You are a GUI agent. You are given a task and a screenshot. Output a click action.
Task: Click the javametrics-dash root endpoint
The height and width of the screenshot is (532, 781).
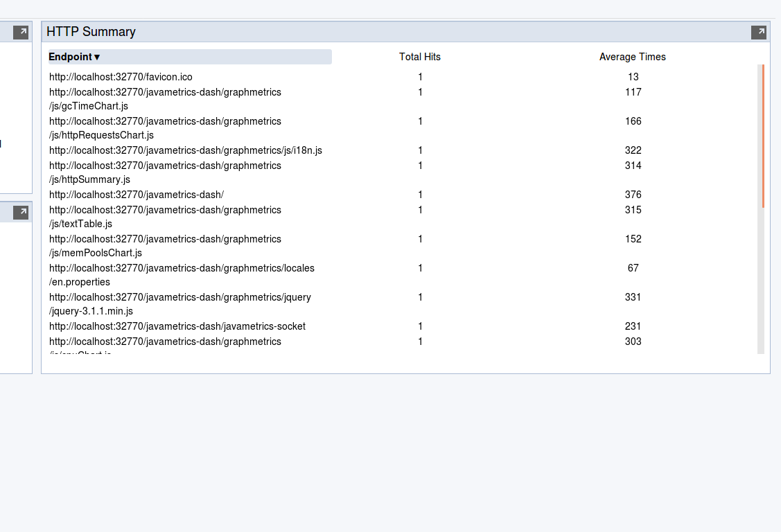[x=136, y=195]
